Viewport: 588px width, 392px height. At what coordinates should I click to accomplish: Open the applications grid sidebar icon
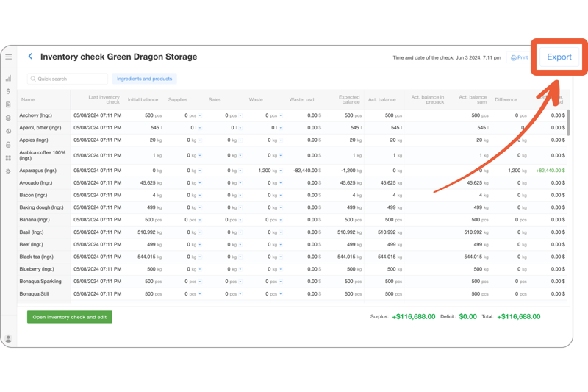[8, 158]
